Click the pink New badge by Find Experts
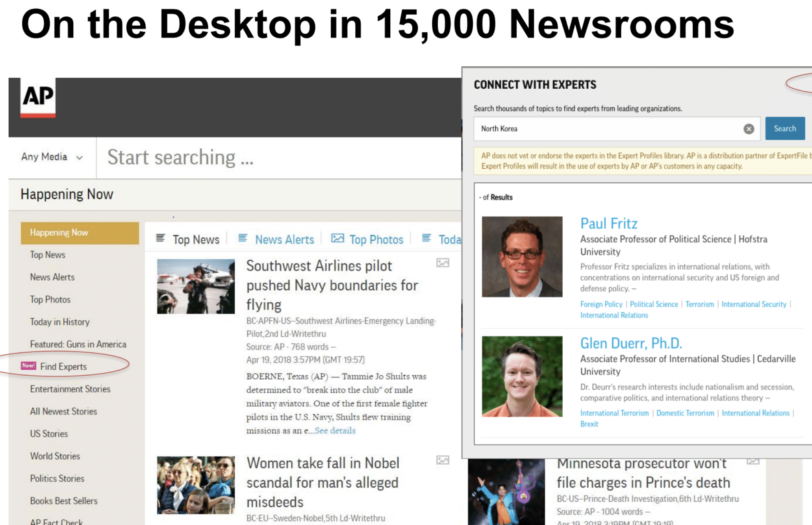The image size is (812, 525). (28, 366)
